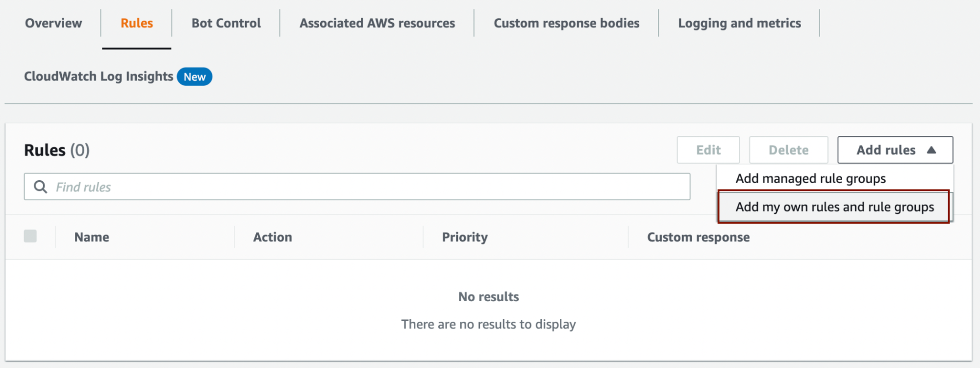Select the Rules tab
The width and height of the screenshot is (980, 368).
click(137, 23)
